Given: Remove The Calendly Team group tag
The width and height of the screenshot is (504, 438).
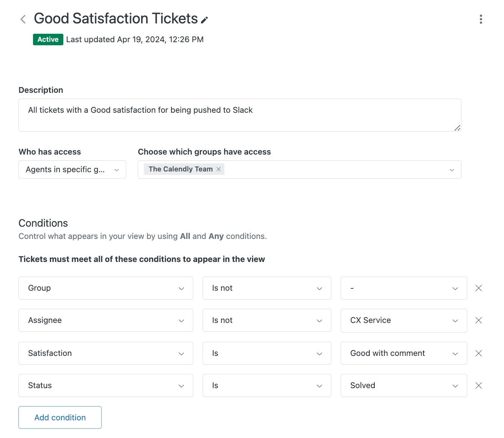Looking at the screenshot, I should point(219,169).
